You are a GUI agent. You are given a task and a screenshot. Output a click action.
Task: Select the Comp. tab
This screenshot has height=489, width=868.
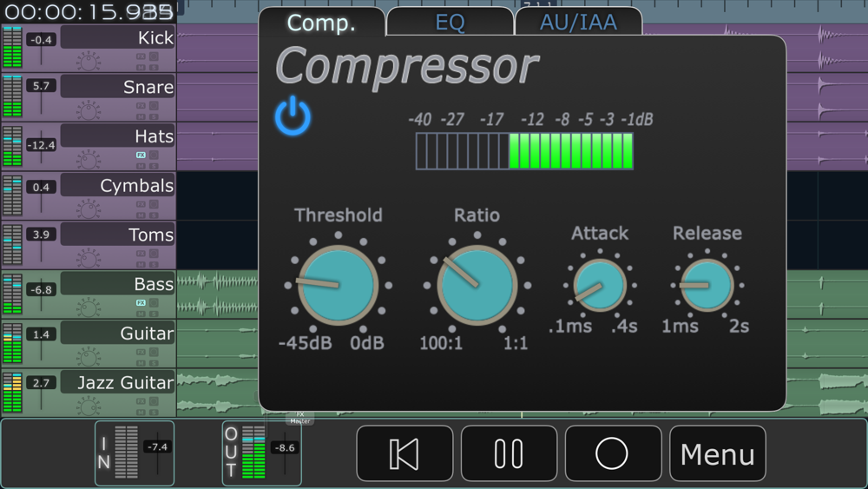(321, 23)
